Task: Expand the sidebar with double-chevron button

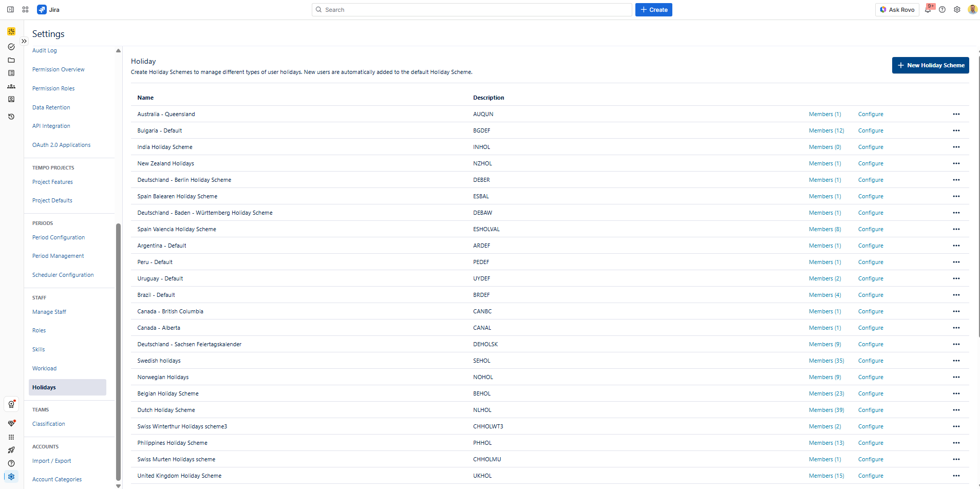Action: point(24,41)
